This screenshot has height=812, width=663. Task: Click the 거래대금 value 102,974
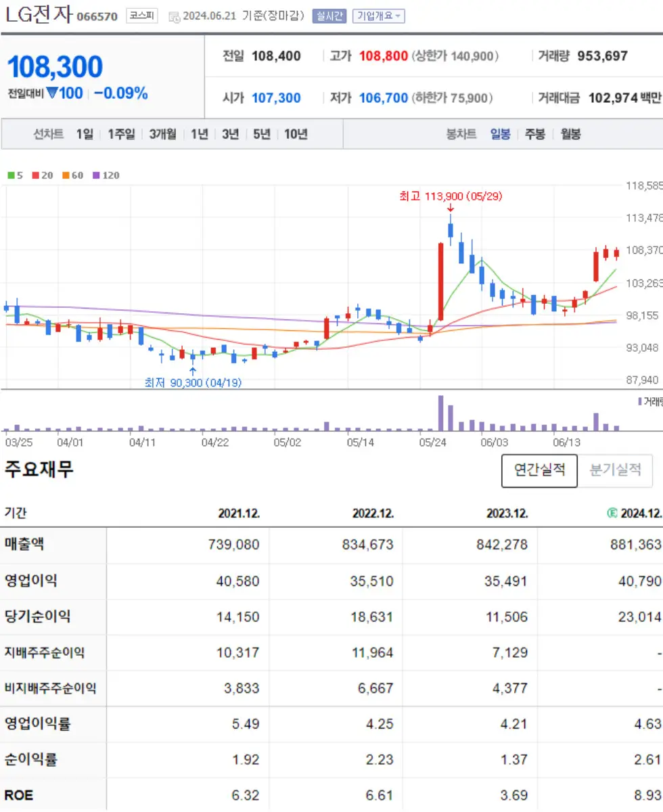pos(614,98)
